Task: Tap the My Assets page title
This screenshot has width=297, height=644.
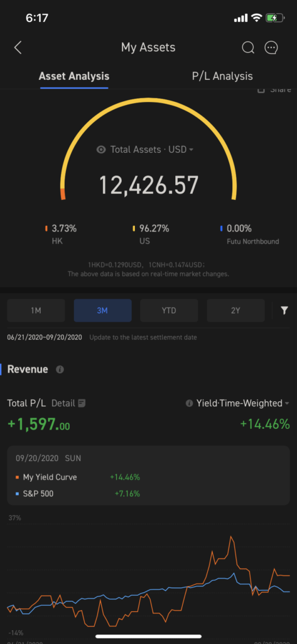Action: tap(148, 47)
